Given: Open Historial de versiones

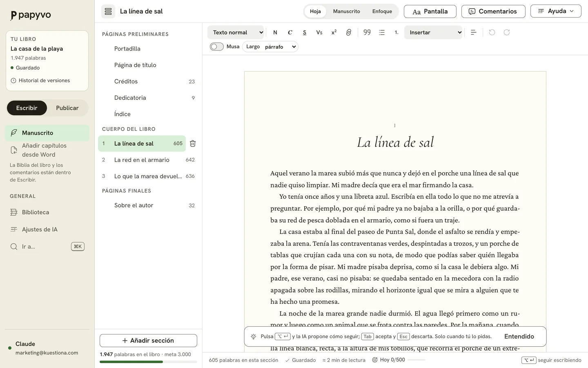Looking at the screenshot, I should [x=40, y=81].
